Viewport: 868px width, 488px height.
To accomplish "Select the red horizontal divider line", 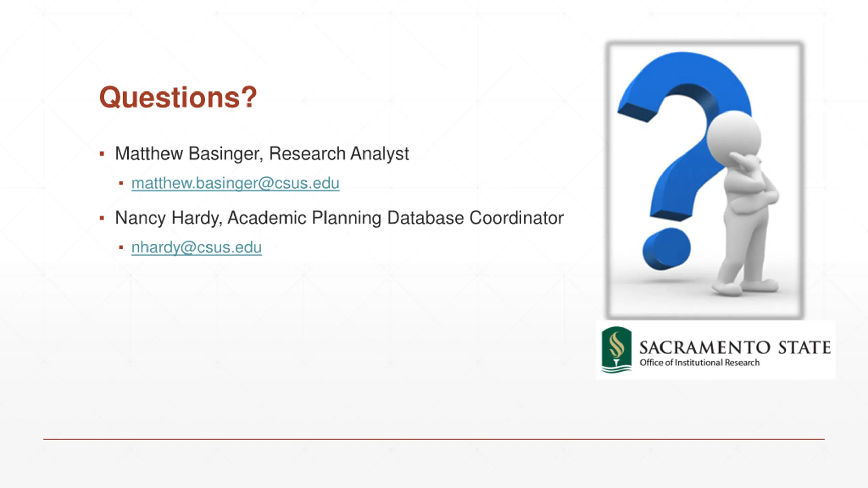I will click(x=434, y=439).
